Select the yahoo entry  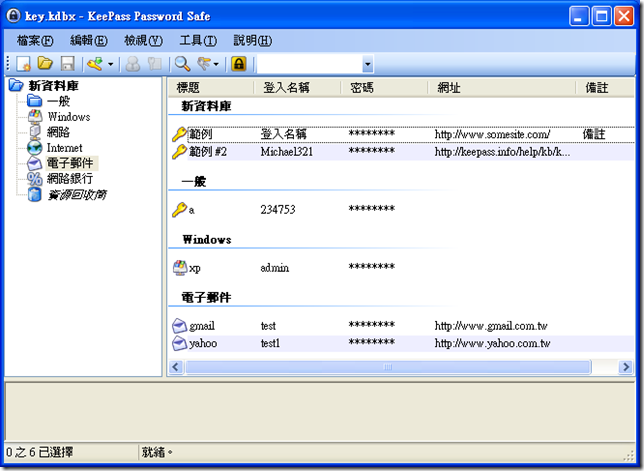point(203,343)
